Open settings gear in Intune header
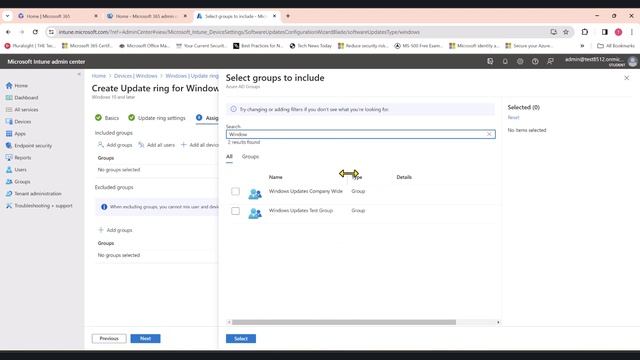Screen dimensions: 640x360 520,62
